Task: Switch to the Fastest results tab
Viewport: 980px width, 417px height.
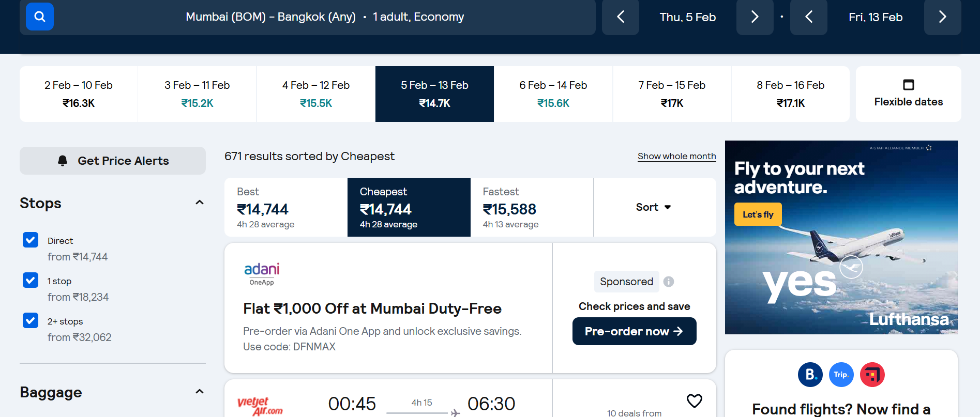Action: 531,207
